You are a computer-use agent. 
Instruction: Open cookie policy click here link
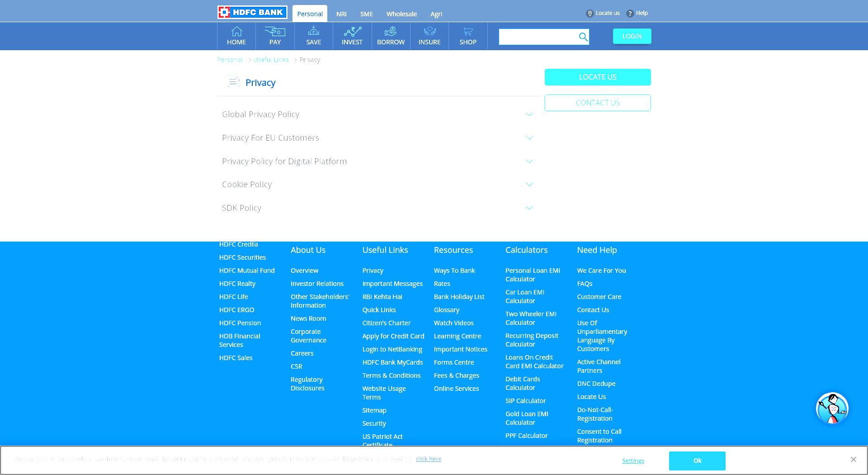[429, 459]
